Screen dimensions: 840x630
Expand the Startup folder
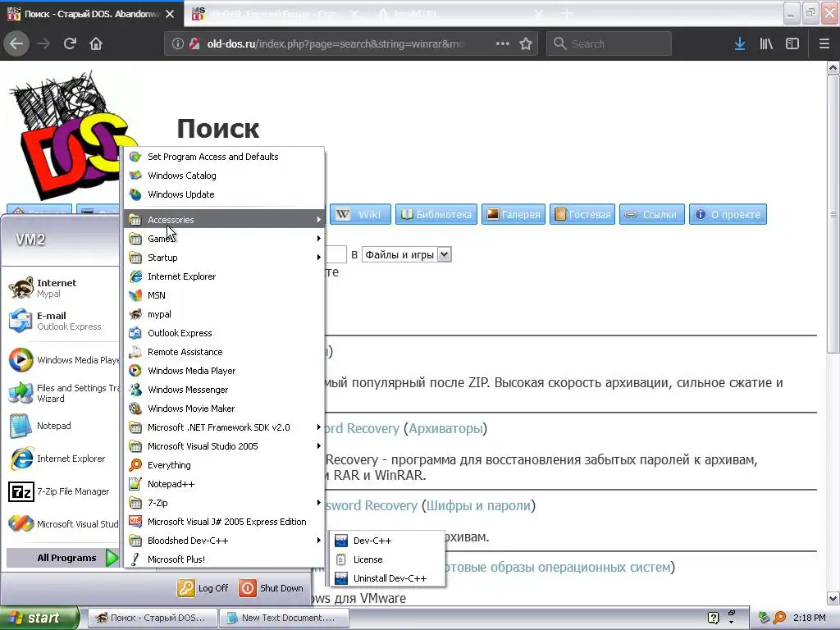[x=224, y=257]
